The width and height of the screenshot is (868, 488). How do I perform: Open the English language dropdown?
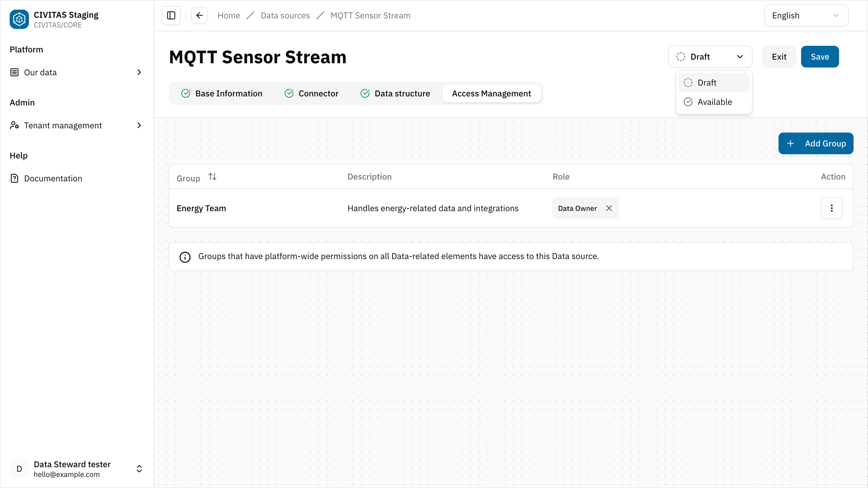(806, 15)
